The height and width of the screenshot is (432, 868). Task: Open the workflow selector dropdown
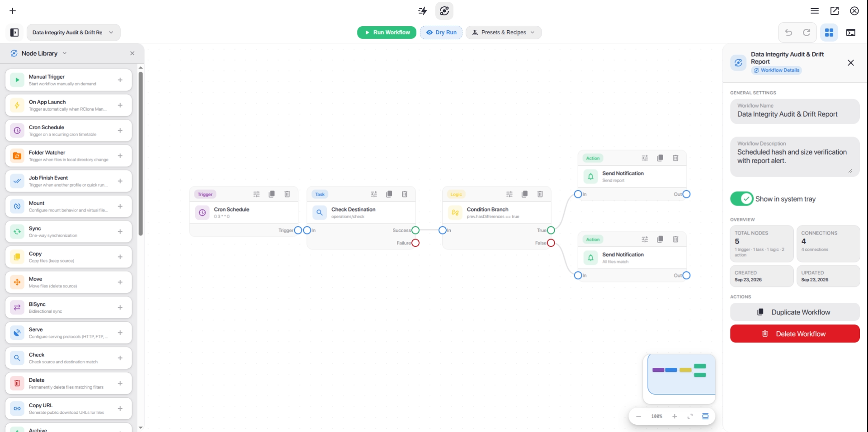74,33
